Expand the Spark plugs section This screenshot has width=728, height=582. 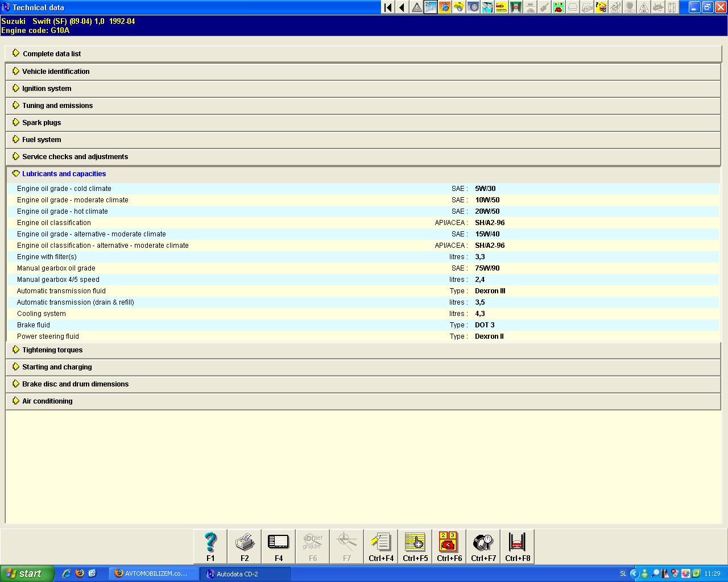[363, 122]
